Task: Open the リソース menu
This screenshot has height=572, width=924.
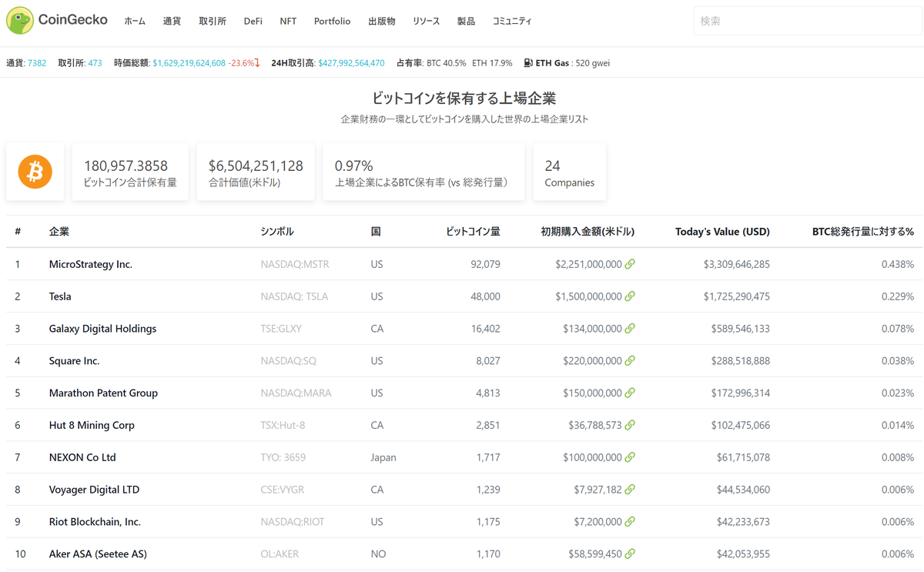Action: pyautogui.click(x=426, y=22)
